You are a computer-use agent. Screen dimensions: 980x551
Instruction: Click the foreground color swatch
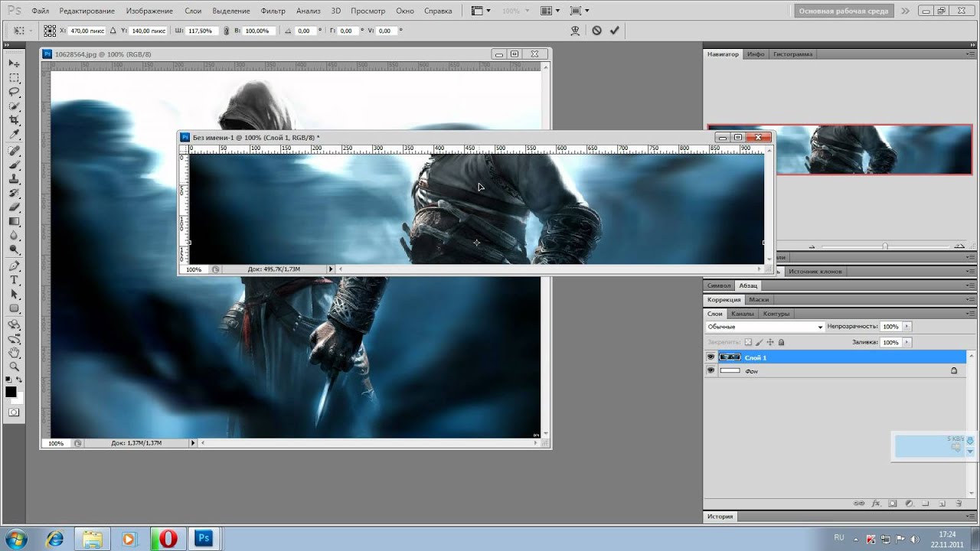coord(11,392)
